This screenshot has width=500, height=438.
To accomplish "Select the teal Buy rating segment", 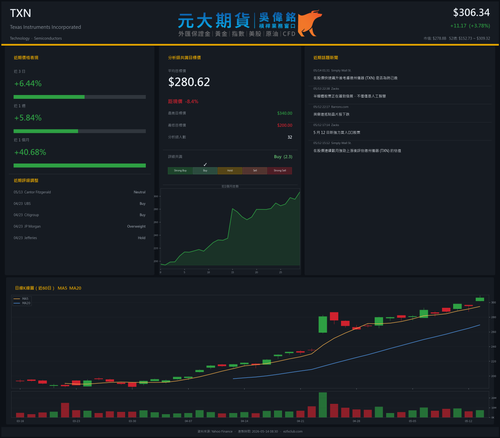I will pos(205,171).
